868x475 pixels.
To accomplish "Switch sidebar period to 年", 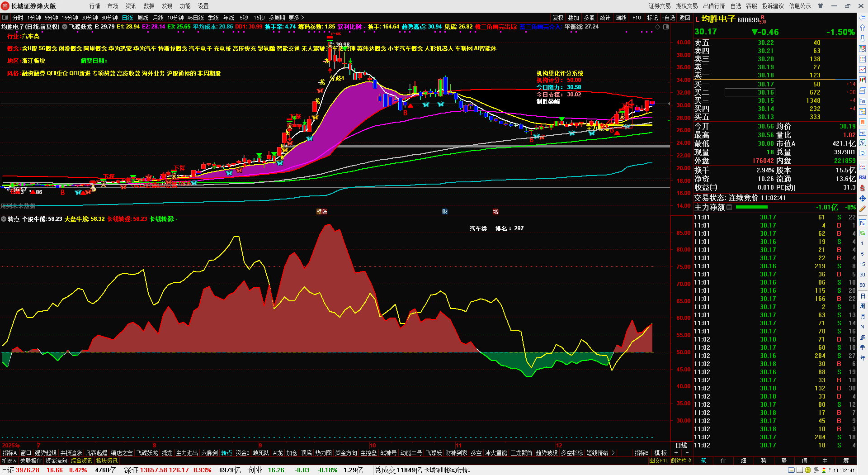I will pos(863,358).
